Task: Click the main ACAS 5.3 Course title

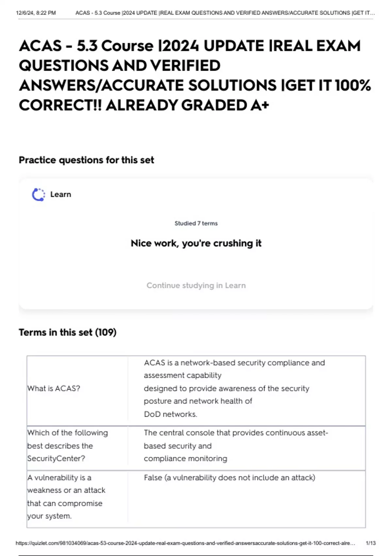Action: point(195,76)
